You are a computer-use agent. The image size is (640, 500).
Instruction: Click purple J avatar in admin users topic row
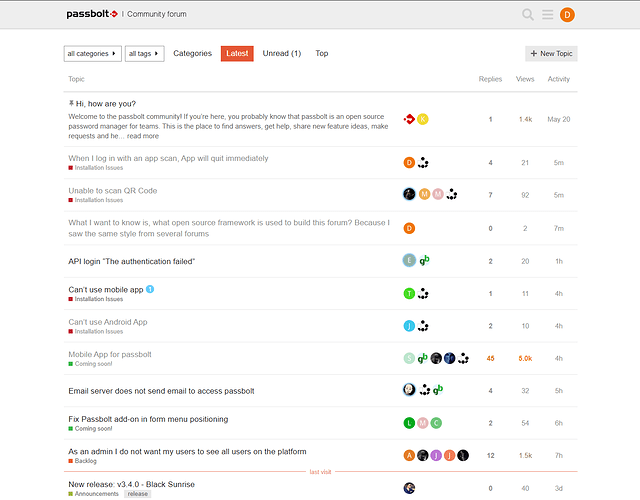click(436, 455)
